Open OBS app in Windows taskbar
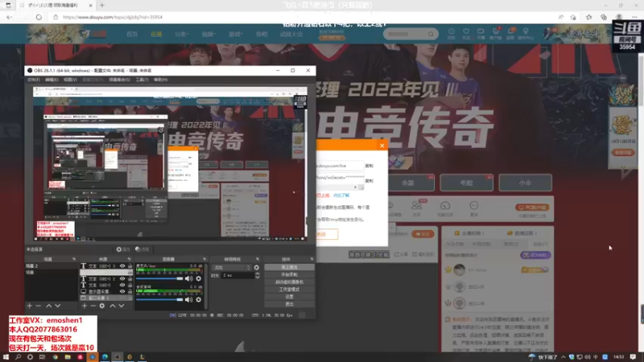The width and height of the screenshot is (644, 362). pyautogui.click(x=117, y=357)
